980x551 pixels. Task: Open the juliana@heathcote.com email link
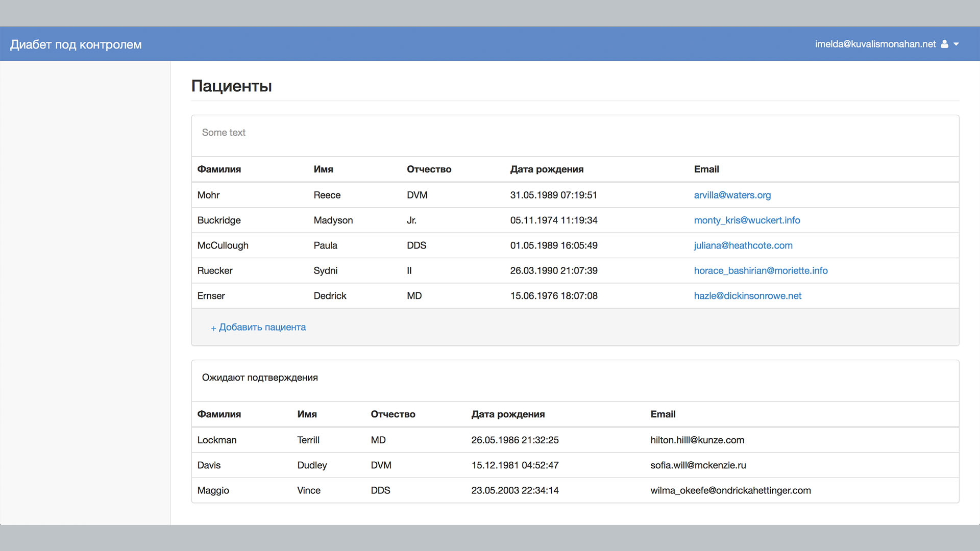743,245
